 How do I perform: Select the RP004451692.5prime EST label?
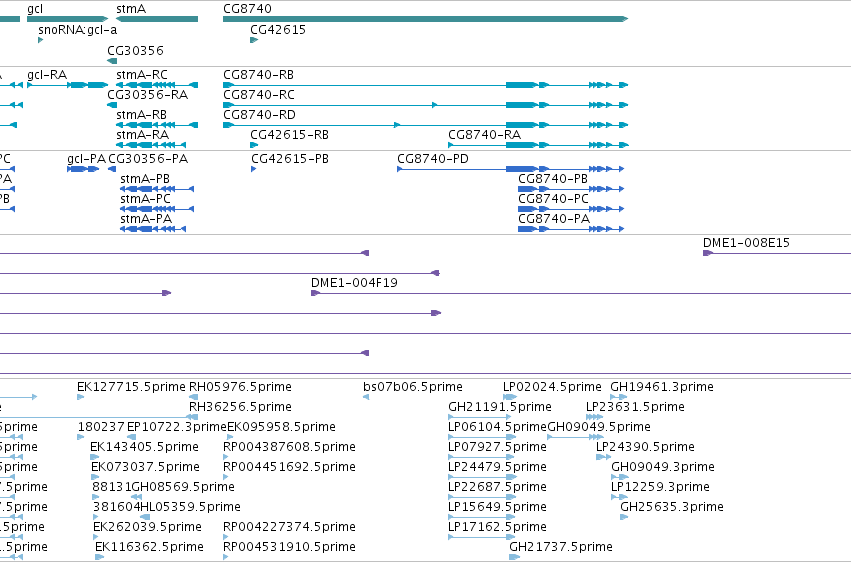click(289, 467)
